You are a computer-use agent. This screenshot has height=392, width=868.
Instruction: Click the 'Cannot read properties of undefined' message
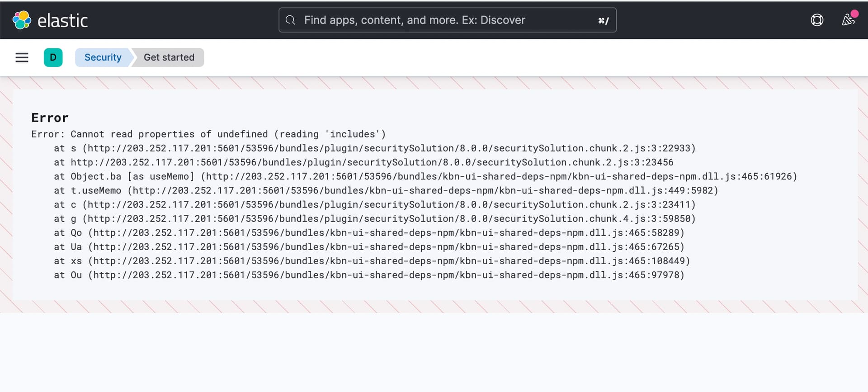coord(208,134)
